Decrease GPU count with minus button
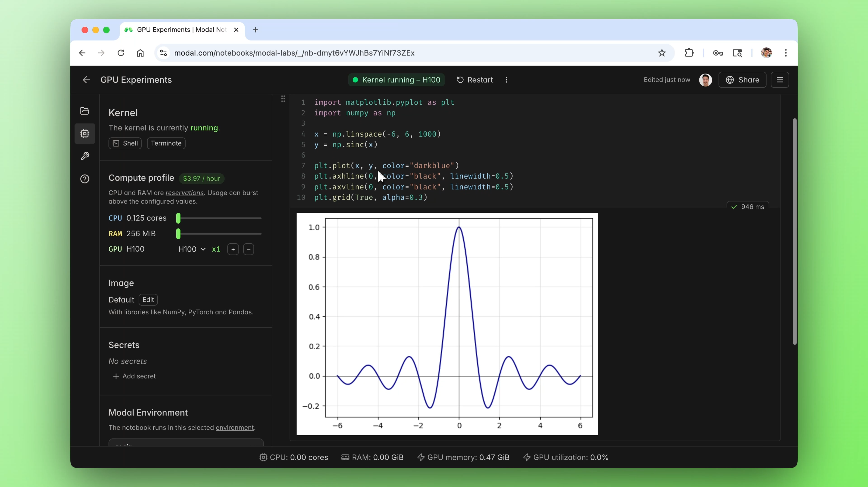 click(x=249, y=249)
